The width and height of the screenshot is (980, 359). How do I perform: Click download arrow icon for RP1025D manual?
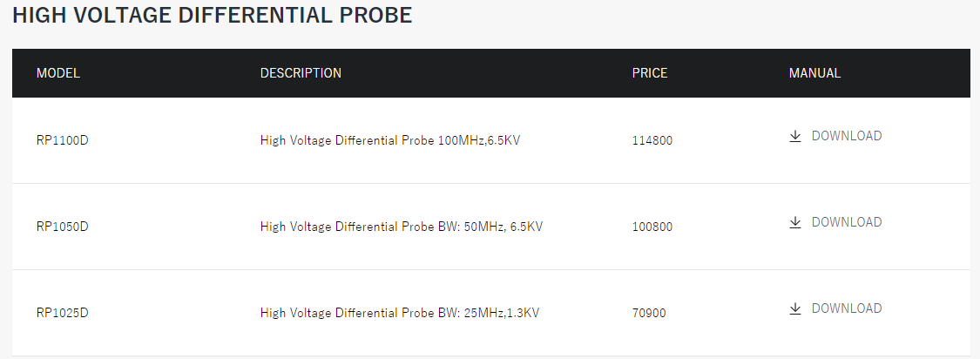(795, 309)
